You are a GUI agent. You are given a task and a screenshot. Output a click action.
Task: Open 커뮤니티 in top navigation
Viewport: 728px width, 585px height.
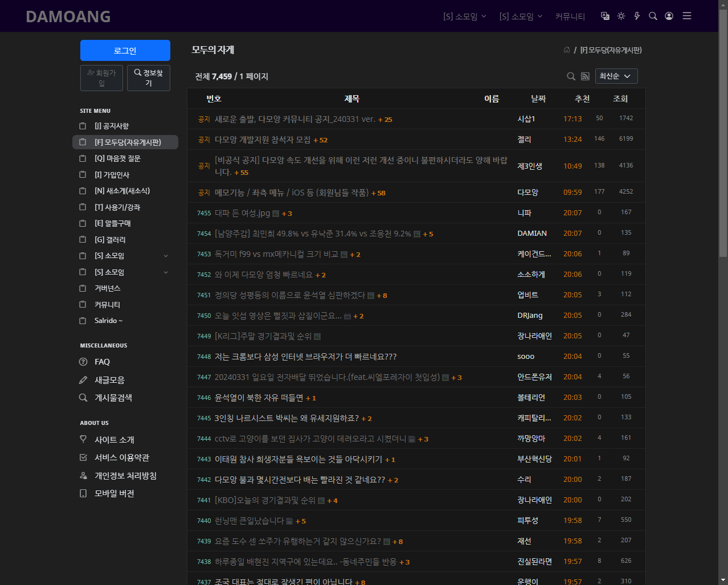tap(570, 17)
